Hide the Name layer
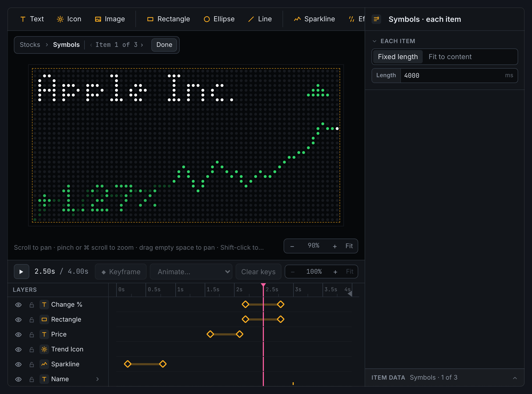532x394 pixels. point(18,379)
